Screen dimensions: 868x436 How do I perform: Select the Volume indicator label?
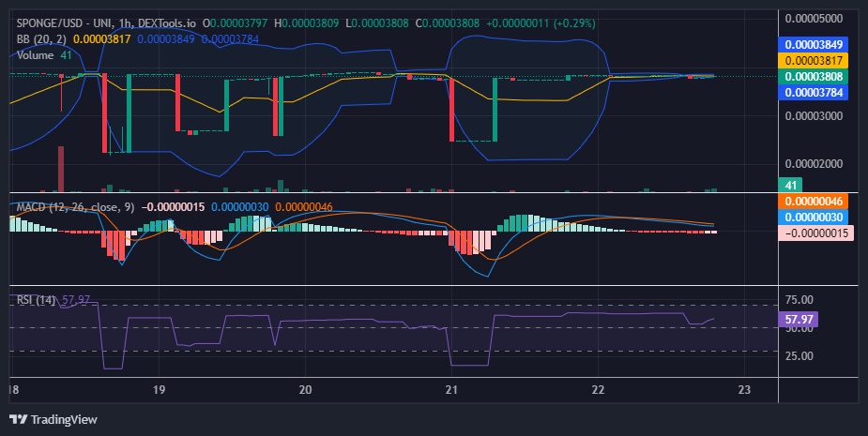35,55
